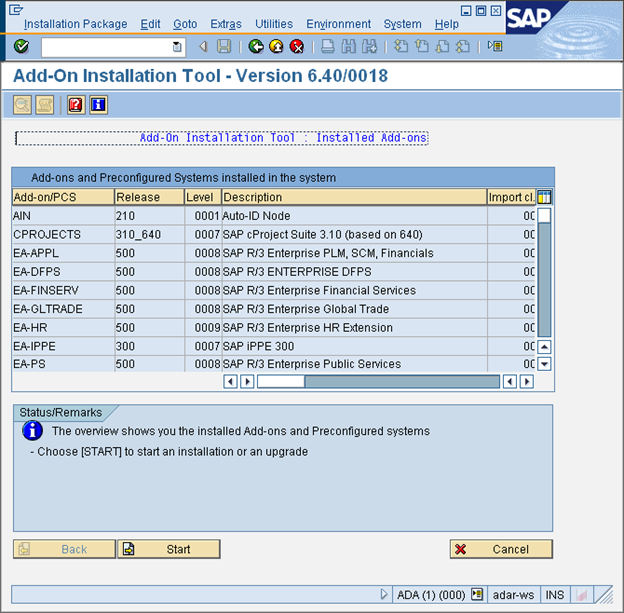Click the far-right horizontal scroll arrow
The width and height of the screenshot is (624, 613).
tap(526, 381)
